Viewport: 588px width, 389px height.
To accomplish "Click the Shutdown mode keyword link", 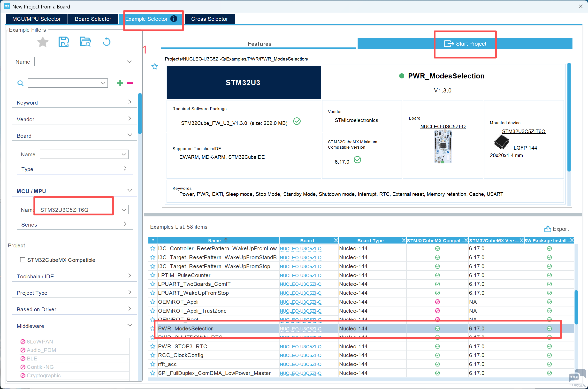I will [x=336, y=194].
